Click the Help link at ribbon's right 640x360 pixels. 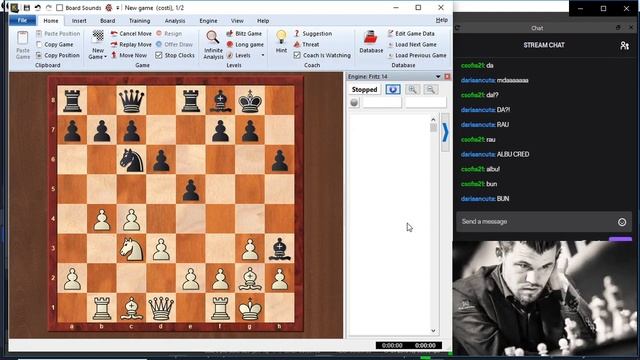tap(442, 20)
